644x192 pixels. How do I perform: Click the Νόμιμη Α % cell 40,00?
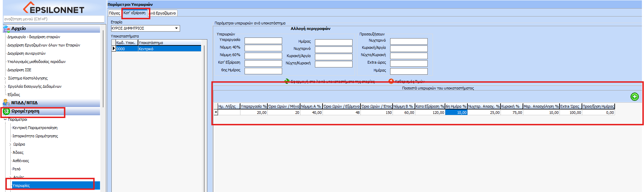(x=311, y=113)
